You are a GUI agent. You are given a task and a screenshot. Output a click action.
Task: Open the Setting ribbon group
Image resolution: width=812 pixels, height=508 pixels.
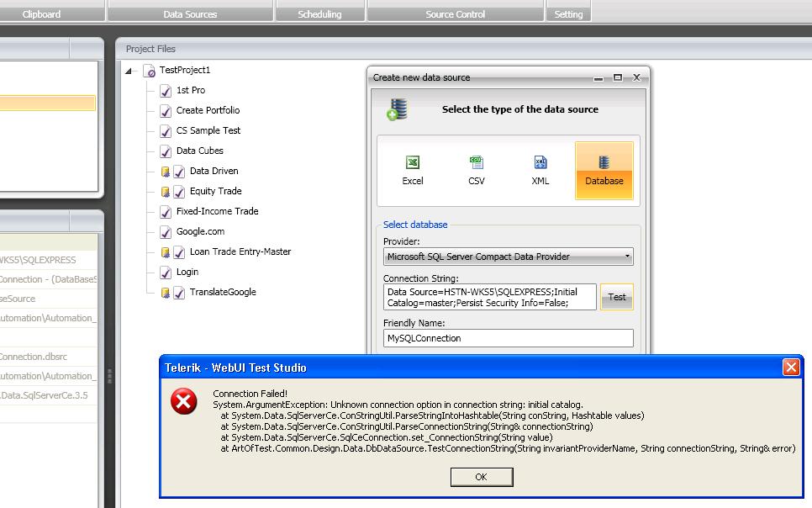(x=568, y=14)
